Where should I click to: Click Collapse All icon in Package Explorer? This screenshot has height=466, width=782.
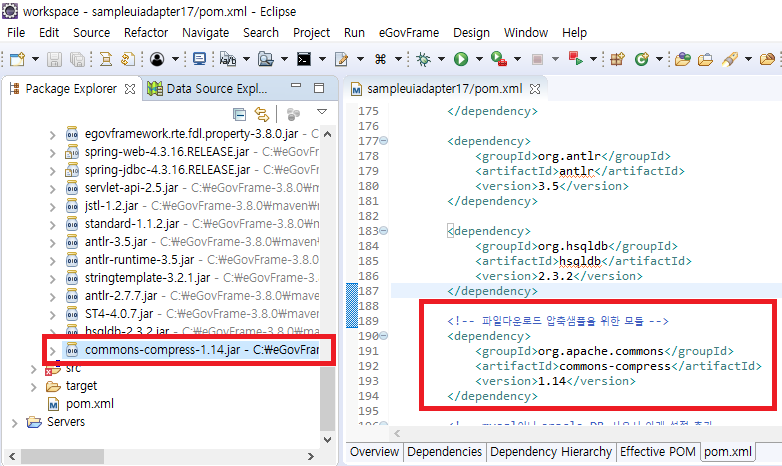tap(239, 114)
